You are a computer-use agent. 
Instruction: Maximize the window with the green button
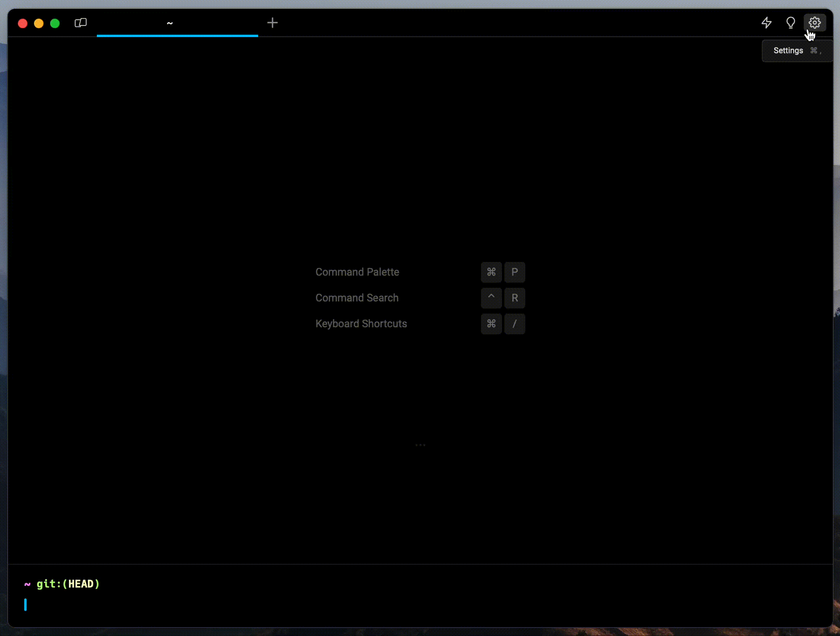[x=55, y=23]
